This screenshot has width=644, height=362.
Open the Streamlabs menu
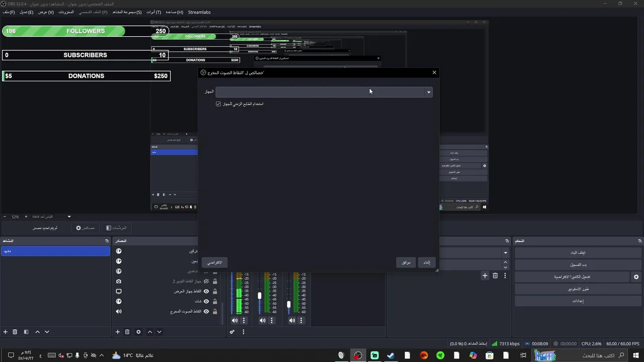(199, 12)
